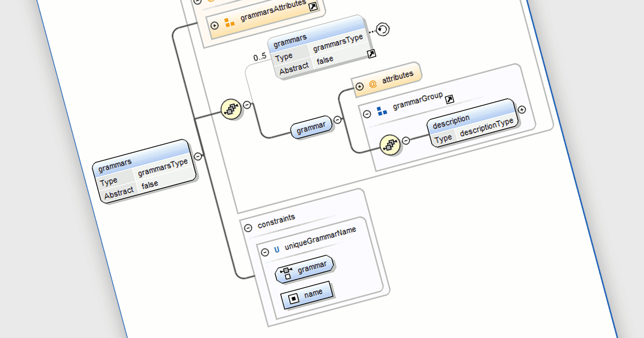The image size is (644, 338).
Task: Expand the grammarsAttributes group
Action: (x=215, y=25)
